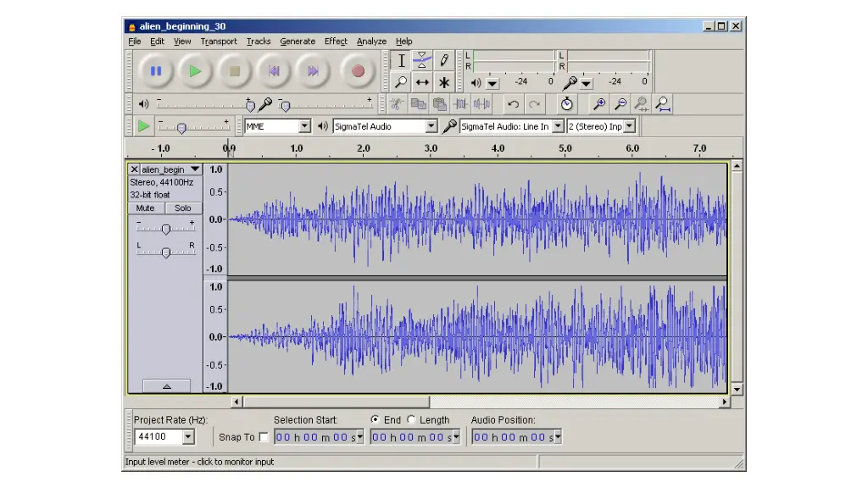Select the Multi-Tool asterisk
Image resolution: width=868 pixels, height=488 pixels.
443,82
